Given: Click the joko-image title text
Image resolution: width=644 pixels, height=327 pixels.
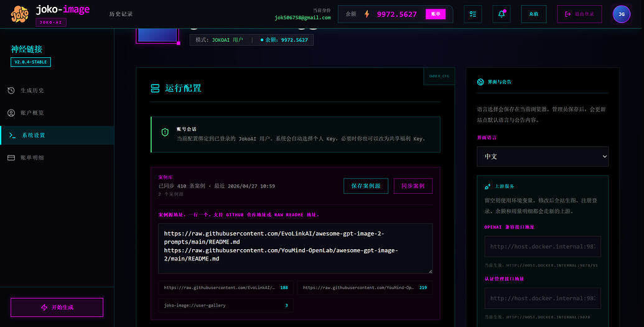Looking at the screenshot, I should tap(63, 9).
